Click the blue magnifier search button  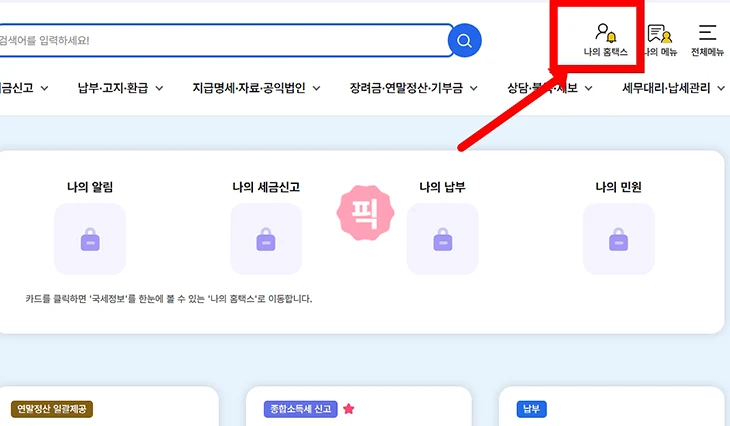464,40
